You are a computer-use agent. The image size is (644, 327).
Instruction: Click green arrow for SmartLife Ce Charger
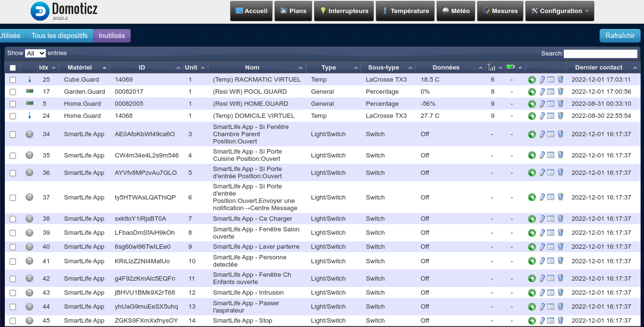pyautogui.click(x=532, y=219)
